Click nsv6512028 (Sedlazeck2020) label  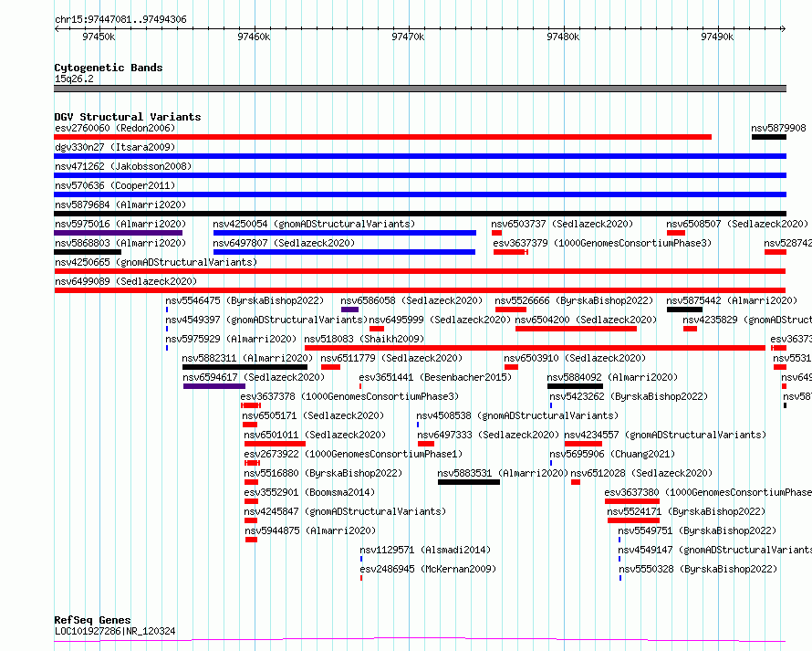[641, 473]
